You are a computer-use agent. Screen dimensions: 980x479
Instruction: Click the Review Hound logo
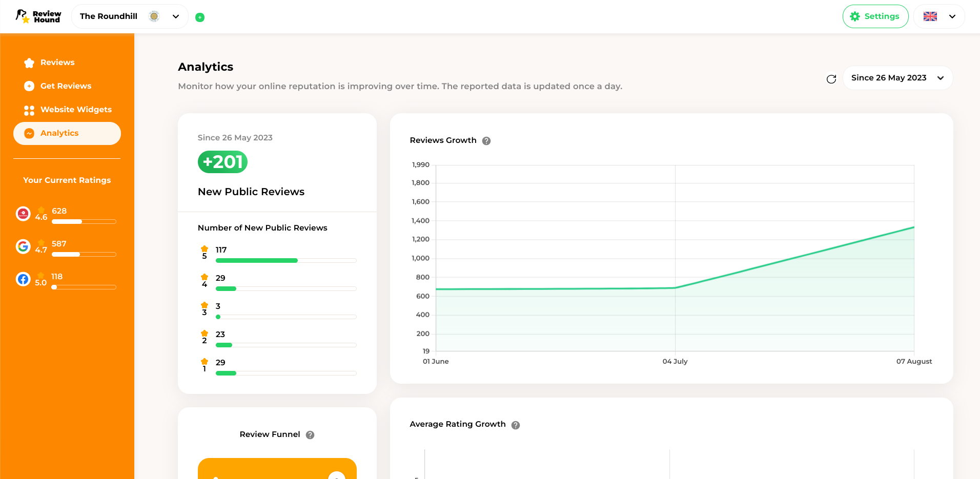pos(38,16)
